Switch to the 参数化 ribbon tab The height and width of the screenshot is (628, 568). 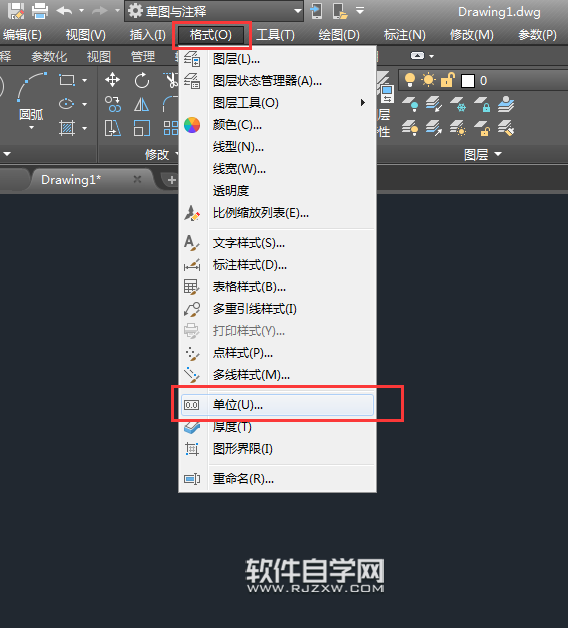coord(49,57)
